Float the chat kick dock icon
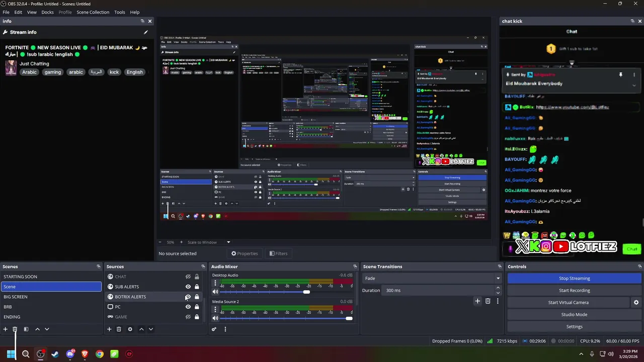The height and width of the screenshot is (362, 644). click(x=632, y=21)
